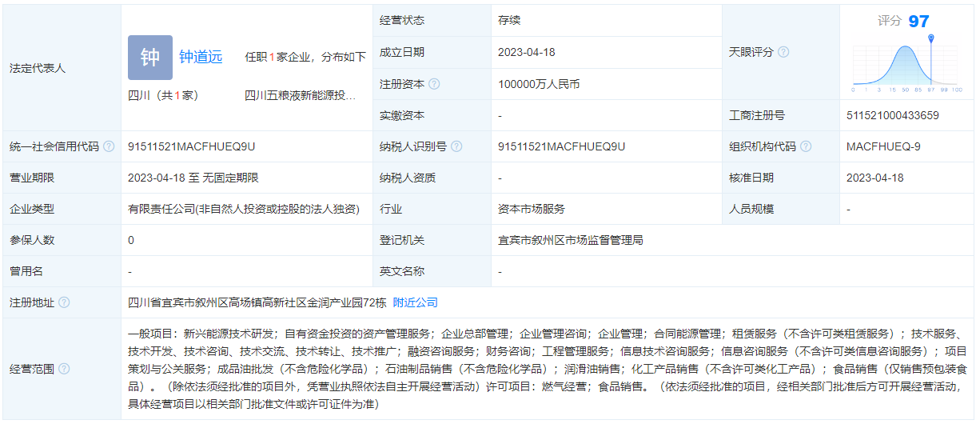Click the score marker pin on chart
The image size is (980, 428).
(x=930, y=38)
